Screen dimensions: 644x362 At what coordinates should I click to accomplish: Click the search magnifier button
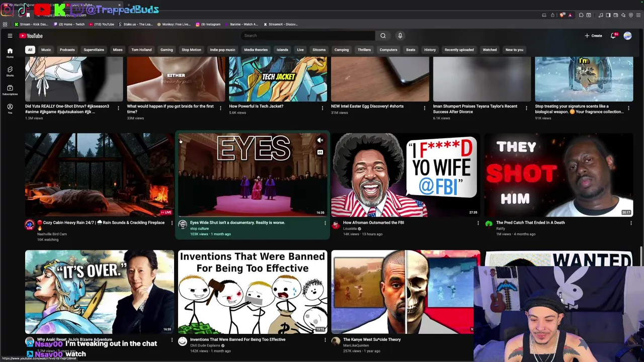click(383, 36)
